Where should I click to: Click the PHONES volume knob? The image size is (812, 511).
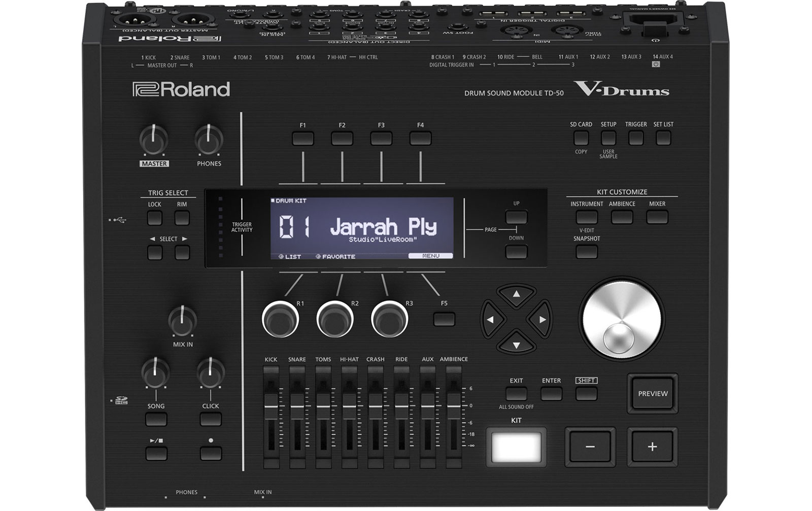[209, 139]
